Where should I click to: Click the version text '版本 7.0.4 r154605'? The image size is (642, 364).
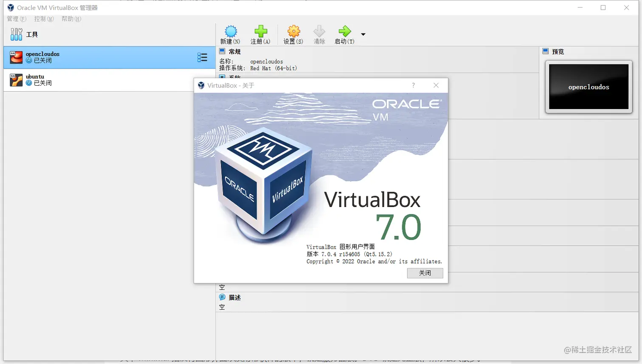tap(333, 254)
